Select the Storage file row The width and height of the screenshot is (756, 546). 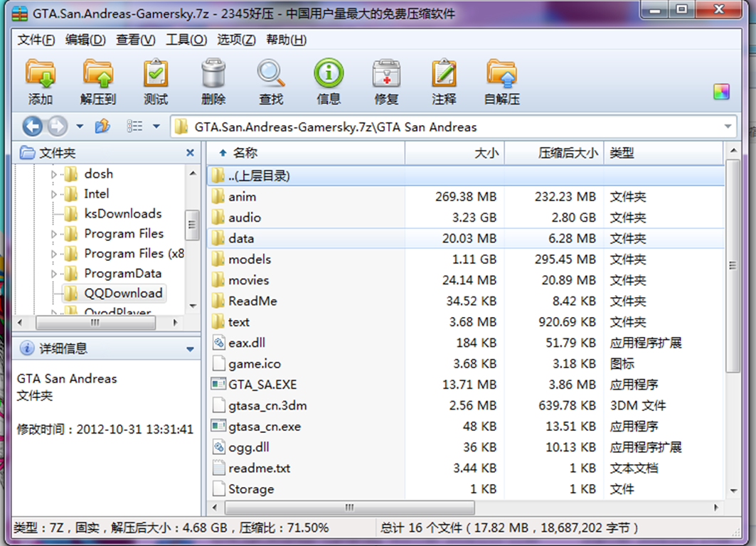[467, 489]
